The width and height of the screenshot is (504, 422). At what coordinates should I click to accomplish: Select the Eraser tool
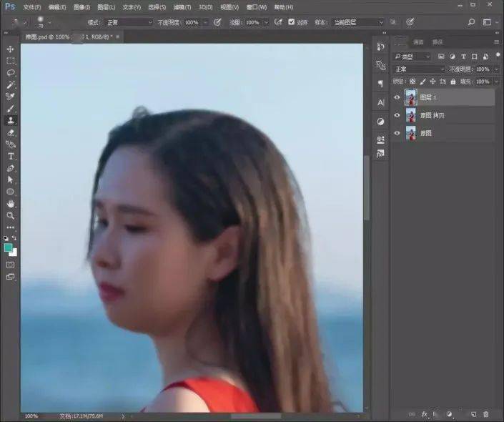pos(10,132)
